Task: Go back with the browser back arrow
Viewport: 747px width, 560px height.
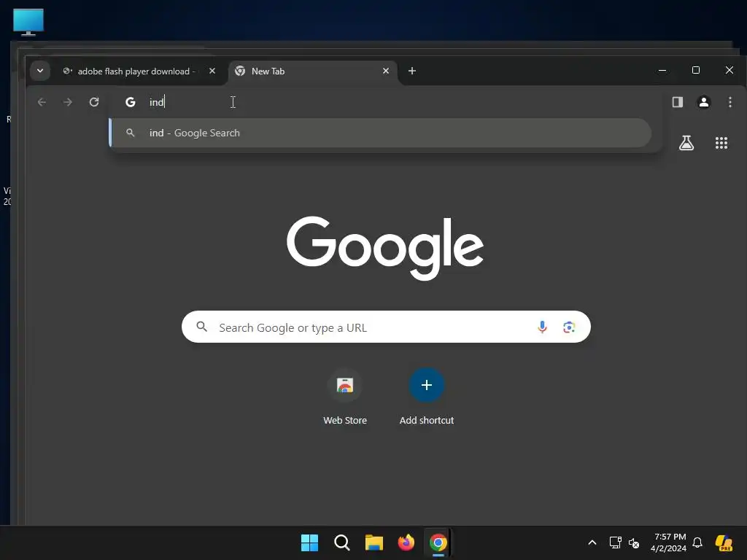Action: (x=42, y=102)
